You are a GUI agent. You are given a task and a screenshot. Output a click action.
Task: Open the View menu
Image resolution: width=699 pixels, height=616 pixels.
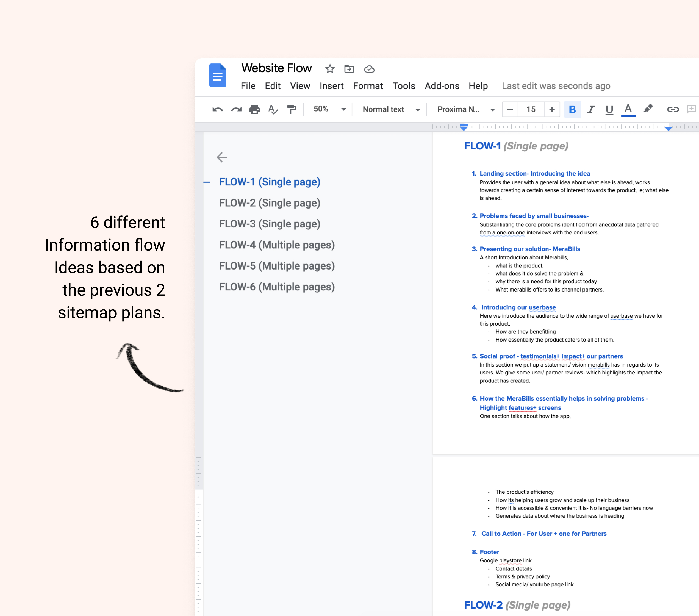300,86
